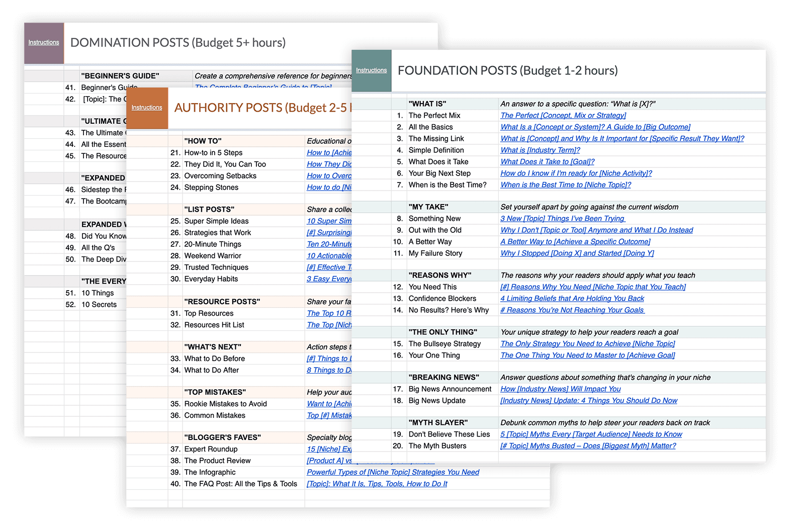Open 'Why I Stopped [Doing X]' headline link
The width and height of the screenshot is (795, 532).
[x=577, y=253]
